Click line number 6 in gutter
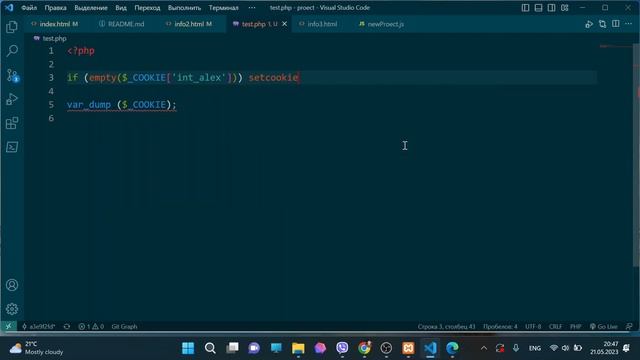Viewport: 640px width, 360px height. [51, 118]
